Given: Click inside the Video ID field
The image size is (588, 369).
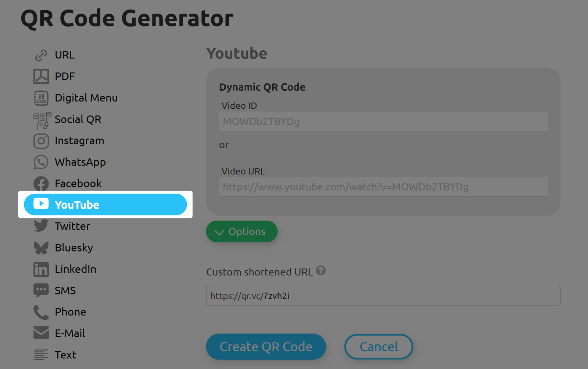Looking at the screenshot, I should point(383,121).
